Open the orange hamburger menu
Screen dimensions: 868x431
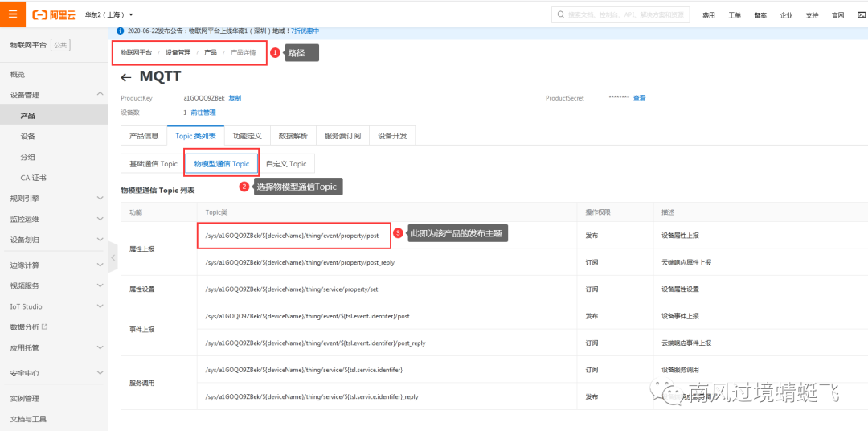pyautogui.click(x=13, y=14)
